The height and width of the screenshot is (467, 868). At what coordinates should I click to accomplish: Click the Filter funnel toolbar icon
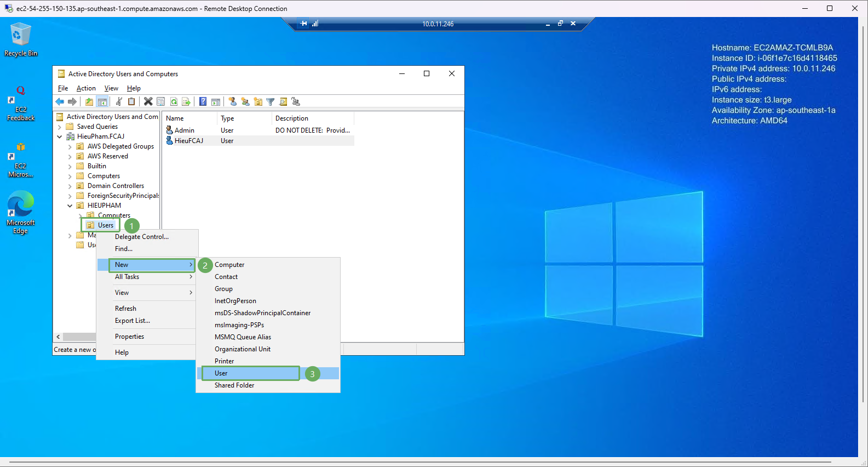pos(271,101)
